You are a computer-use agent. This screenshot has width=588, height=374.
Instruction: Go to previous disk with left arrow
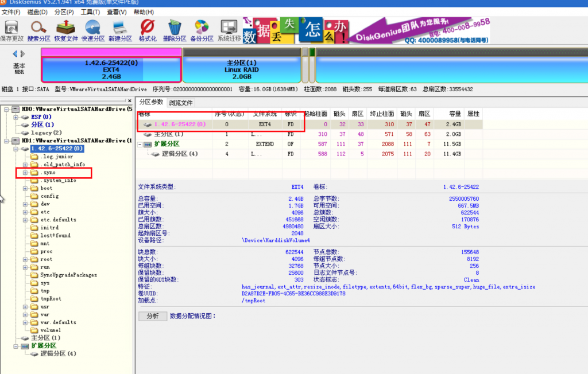click(15, 54)
